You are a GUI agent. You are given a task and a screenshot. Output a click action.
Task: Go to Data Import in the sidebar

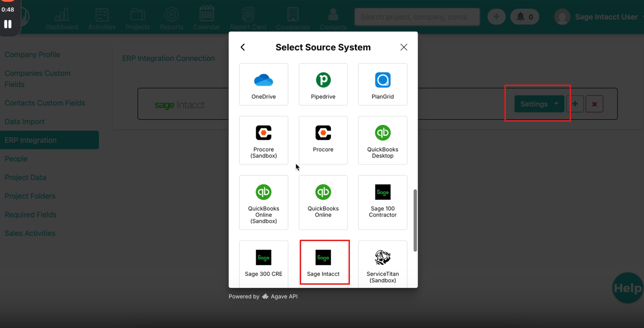(25, 121)
